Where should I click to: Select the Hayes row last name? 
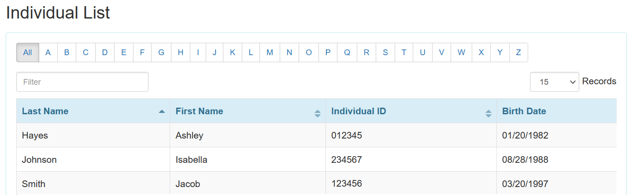(x=35, y=135)
